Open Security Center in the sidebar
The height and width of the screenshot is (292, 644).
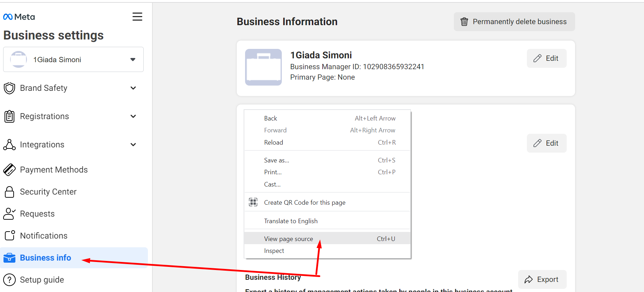pos(48,192)
